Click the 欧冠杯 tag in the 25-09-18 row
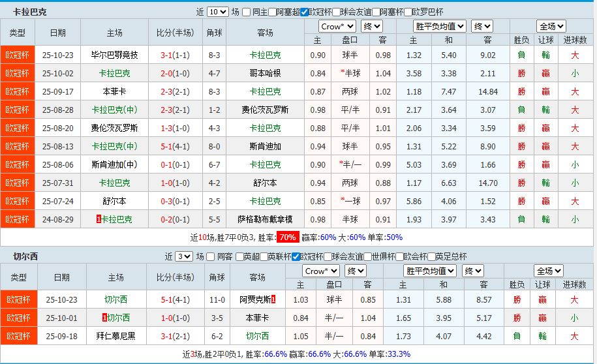Viewport: 597px width, 364px height. click(18, 336)
